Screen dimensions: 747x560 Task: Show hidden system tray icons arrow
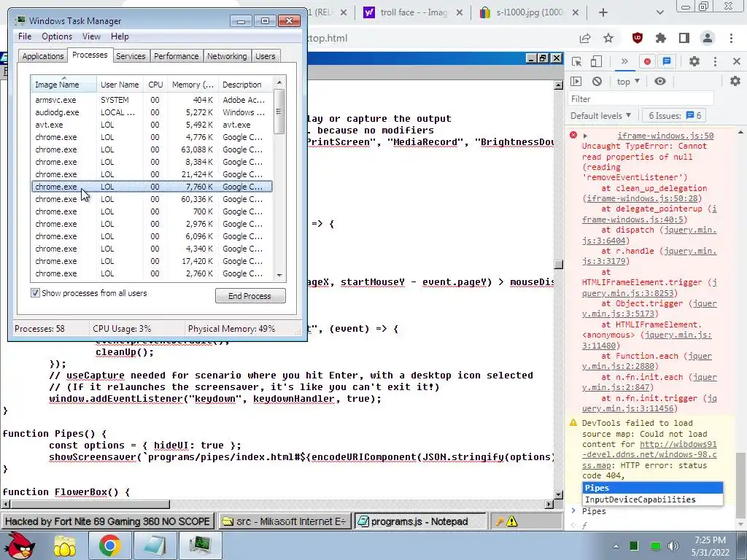tap(616, 546)
